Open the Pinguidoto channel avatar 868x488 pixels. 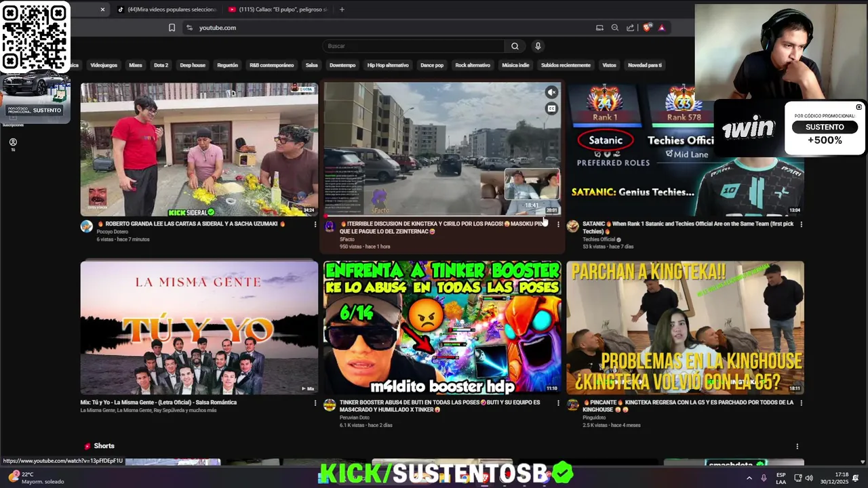[x=573, y=405]
